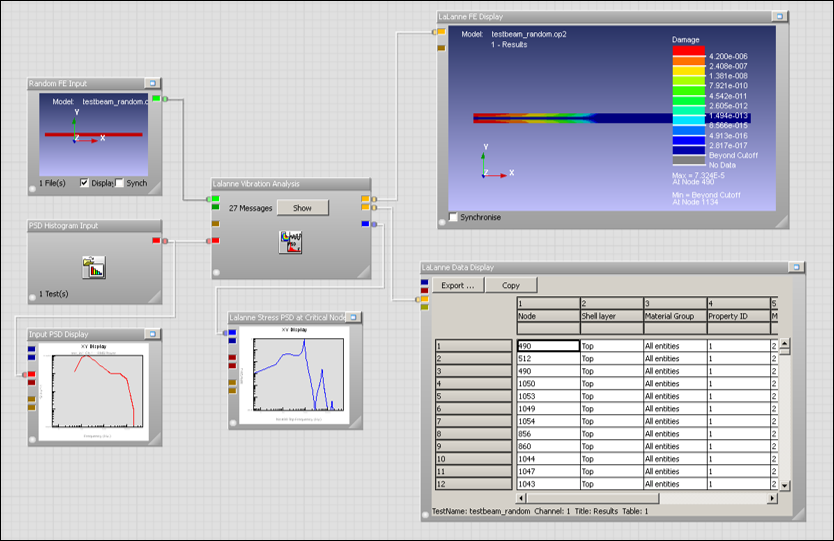Image resolution: width=834 pixels, height=541 pixels.
Task: Toggle the Synch checkbox in Random FE Input
Action: 119,182
